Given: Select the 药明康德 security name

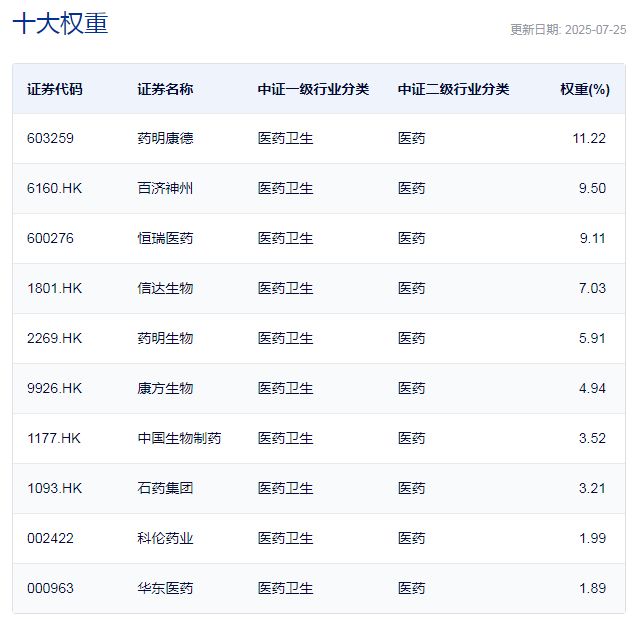Looking at the screenshot, I should tap(165, 138).
